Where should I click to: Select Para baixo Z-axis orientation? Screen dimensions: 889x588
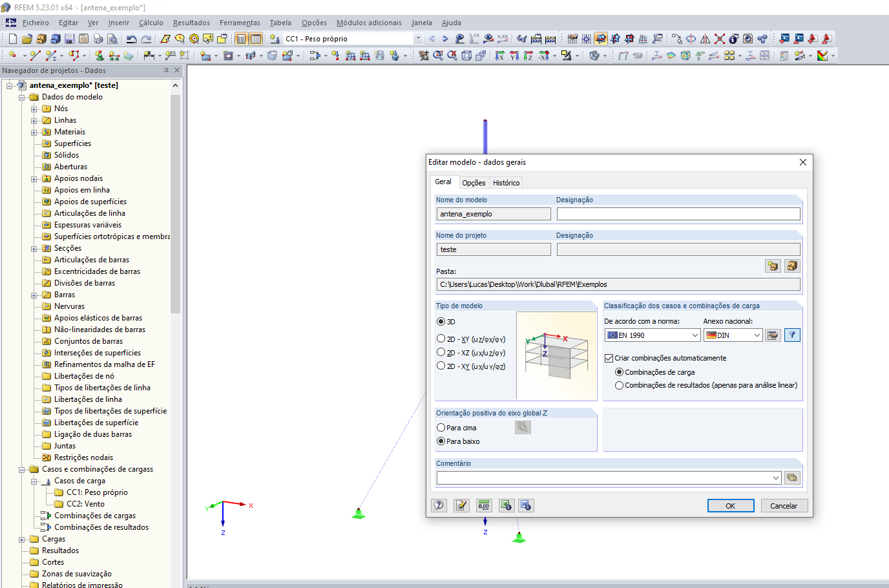441,441
